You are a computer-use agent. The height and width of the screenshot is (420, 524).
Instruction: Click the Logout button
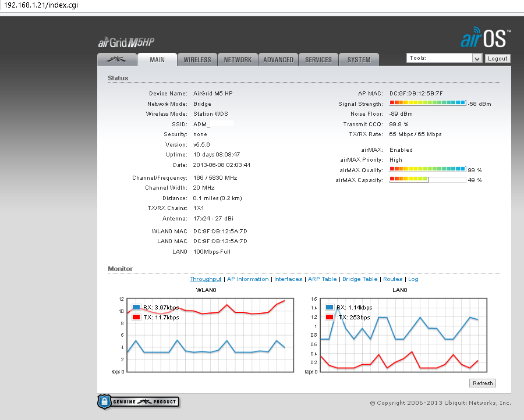coord(497,58)
